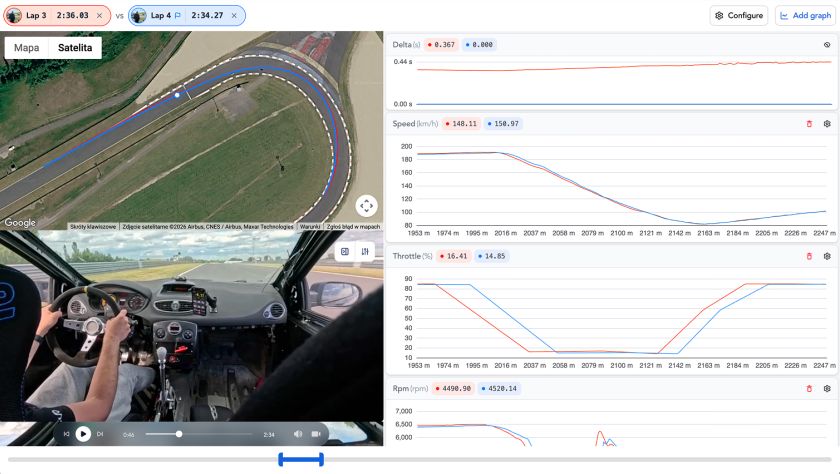Screen dimensions: 840x474
Task: Delete the Rpm graph with trash icon
Action: 809,388
